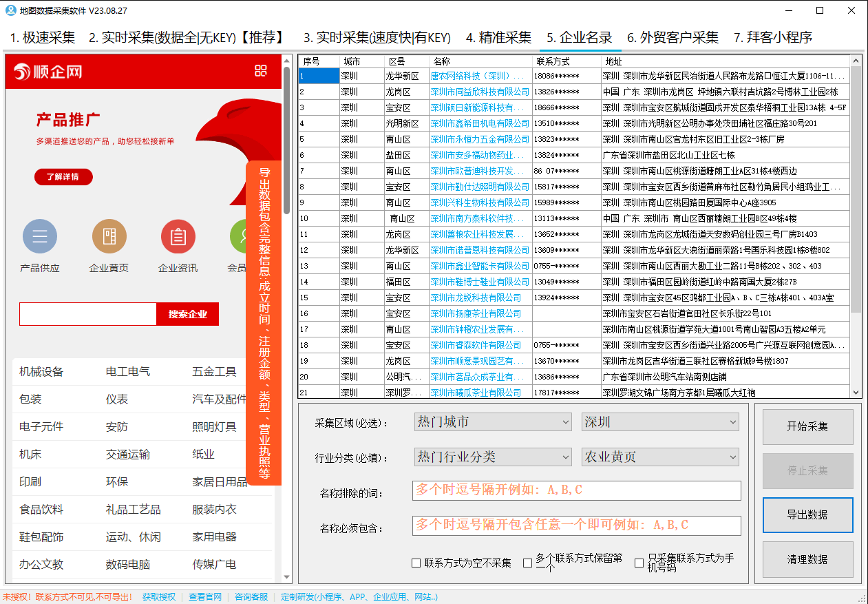Open tab 3. 实时采集(速度快|有KEY)

point(377,37)
